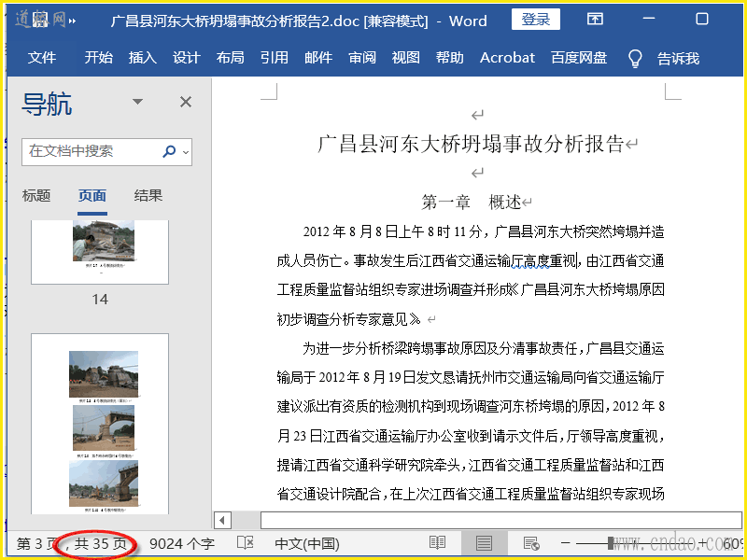Viewport: 747px width, 560px height.
Task: Click the search magnifier icon in Navigation pane
Action: (169, 151)
